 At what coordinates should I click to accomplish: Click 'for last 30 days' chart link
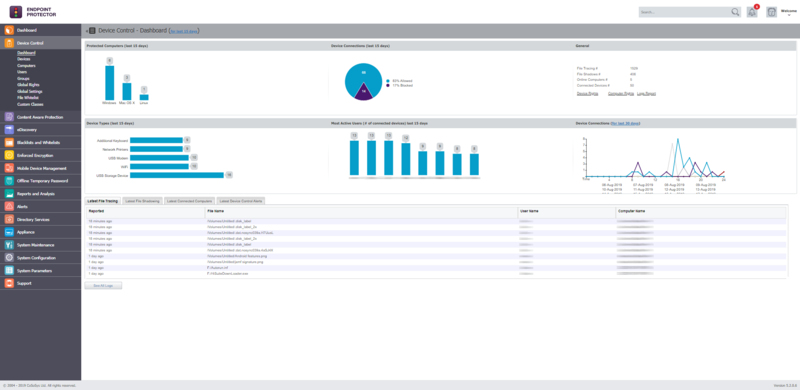[x=626, y=124]
